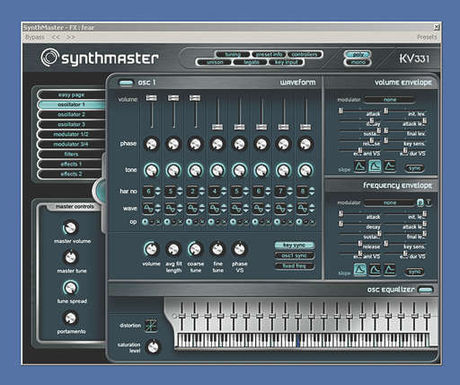The height and width of the screenshot is (385, 460).
Task: Toggle the P button beside frequency envelope modulator
Action: pos(421,202)
